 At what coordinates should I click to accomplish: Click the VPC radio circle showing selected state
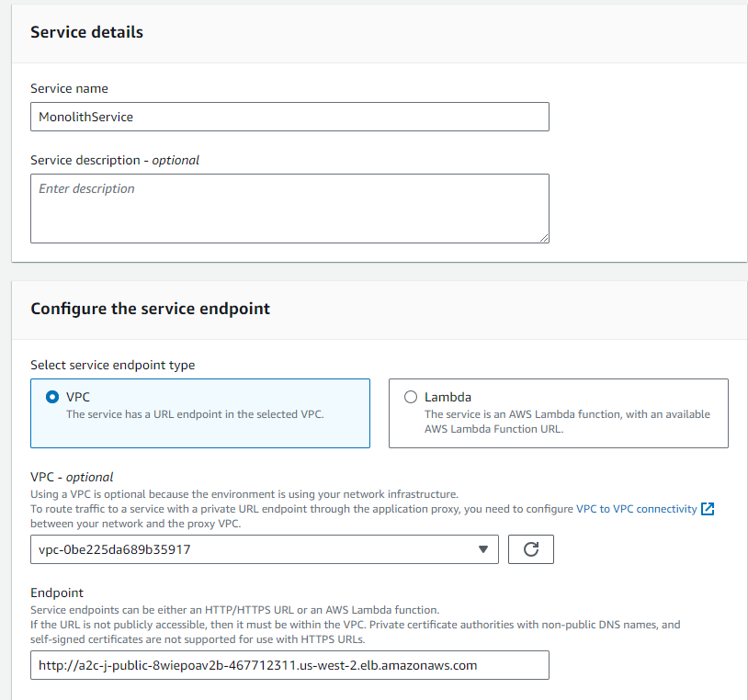pyautogui.click(x=51, y=397)
